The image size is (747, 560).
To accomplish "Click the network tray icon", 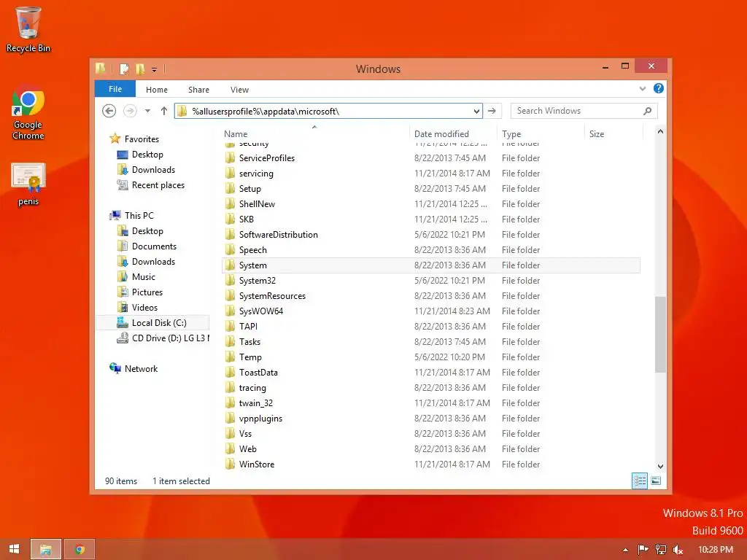I will 660,550.
